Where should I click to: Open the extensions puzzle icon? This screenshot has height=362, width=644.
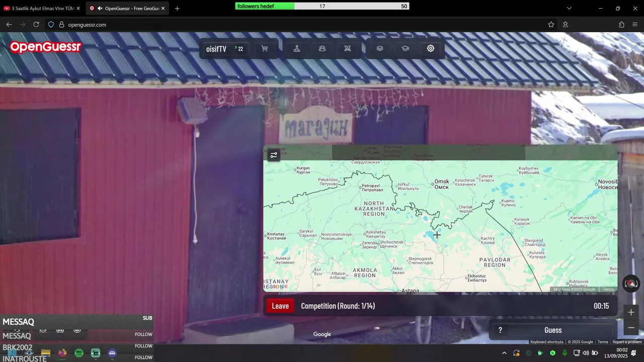tap(621, 25)
